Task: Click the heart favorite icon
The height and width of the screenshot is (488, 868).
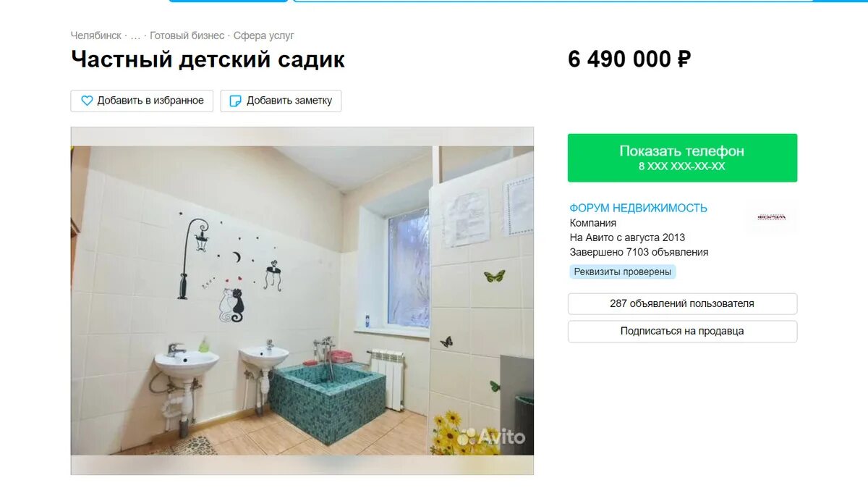Action: coord(87,101)
